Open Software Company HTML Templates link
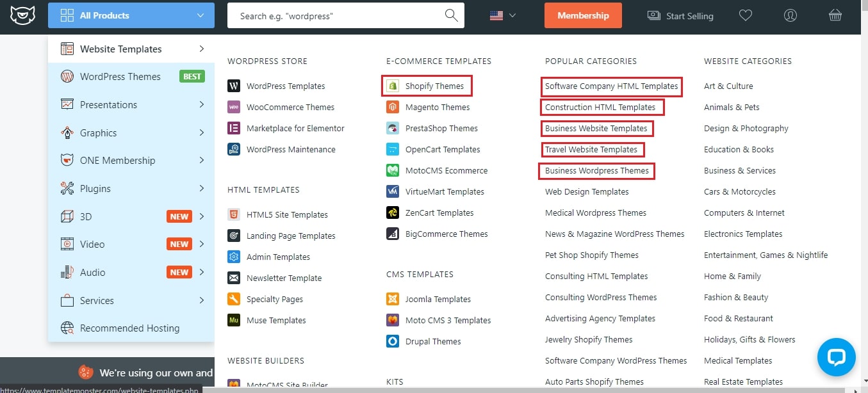The height and width of the screenshot is (393, 868). [x=612, y=86]
